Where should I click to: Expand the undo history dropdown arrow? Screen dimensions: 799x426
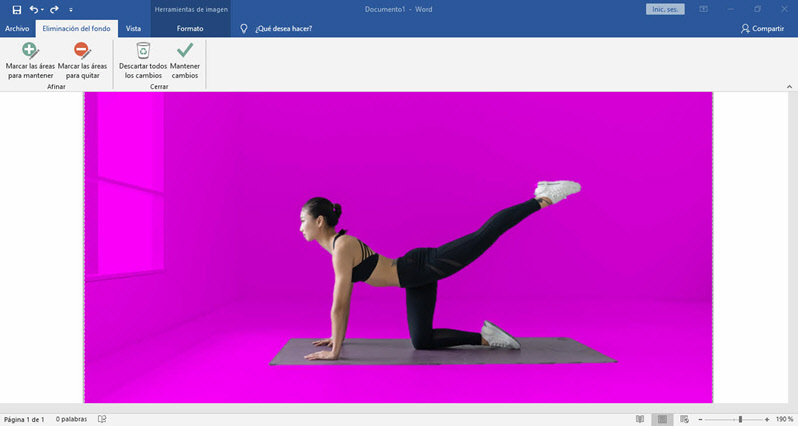click(x=43, y=9)
